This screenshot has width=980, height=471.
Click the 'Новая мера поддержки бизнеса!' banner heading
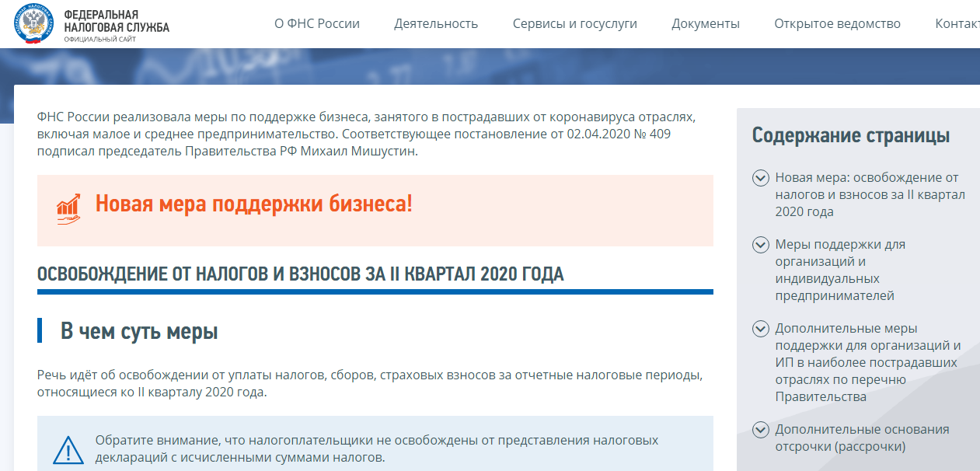(254, 204)
